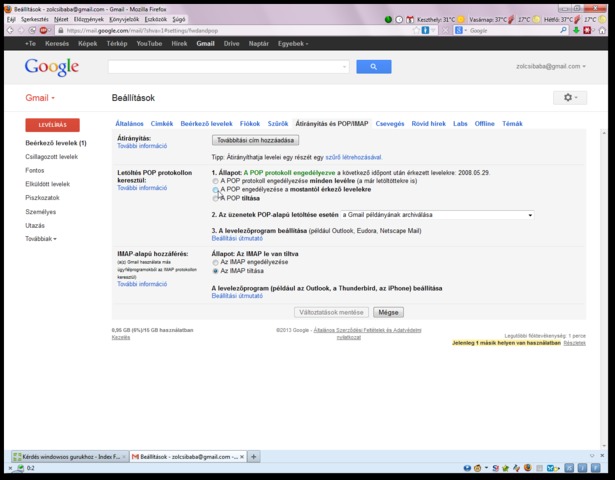Click the Kezelés storage link
The width and height of the screenshot is (615, 480).
coord(121,337)
